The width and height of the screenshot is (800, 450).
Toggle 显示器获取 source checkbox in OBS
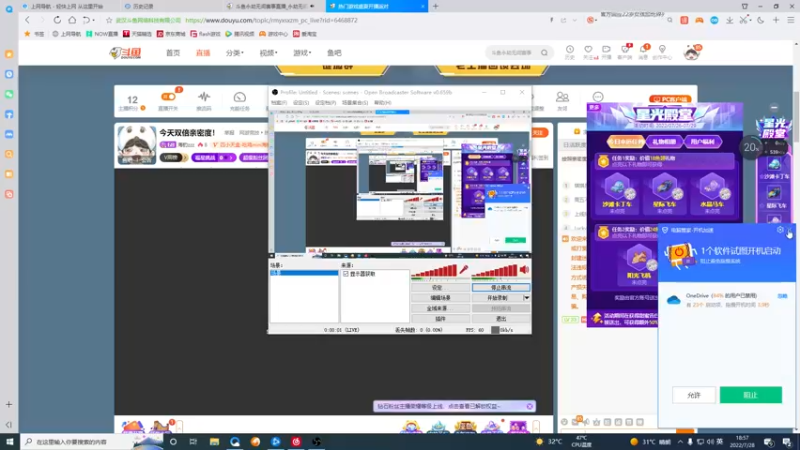click(346, 274)
